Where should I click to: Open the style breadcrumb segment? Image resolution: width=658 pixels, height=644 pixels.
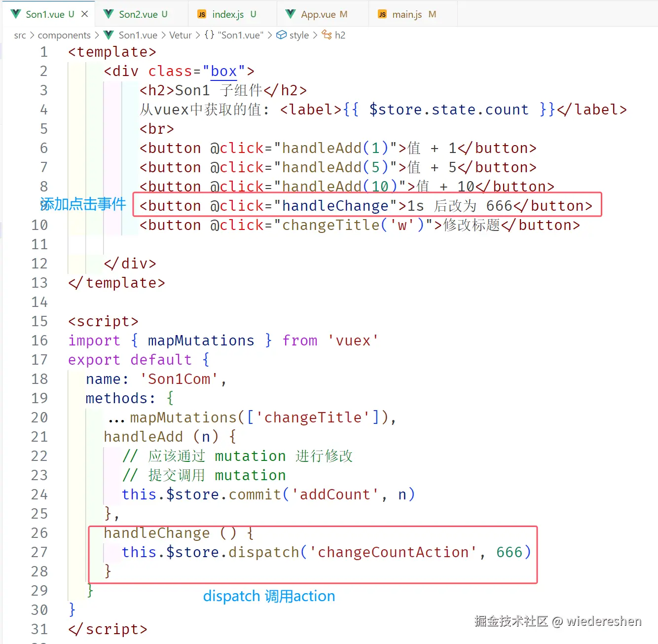(x=299, y=35)
